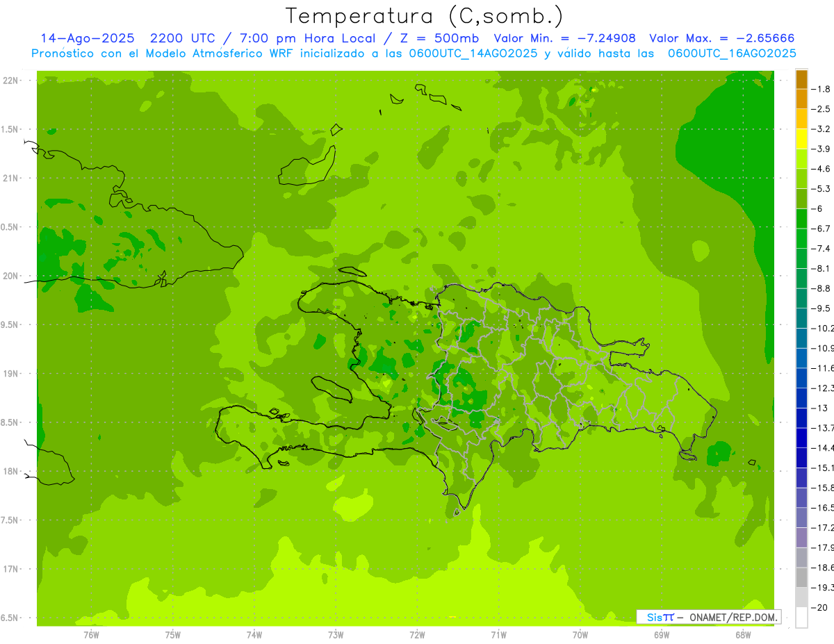Click the "0600UTC_16AGO2025" valid-until time
Viewport: 834px width, 644px height.
tap(732, 53)
